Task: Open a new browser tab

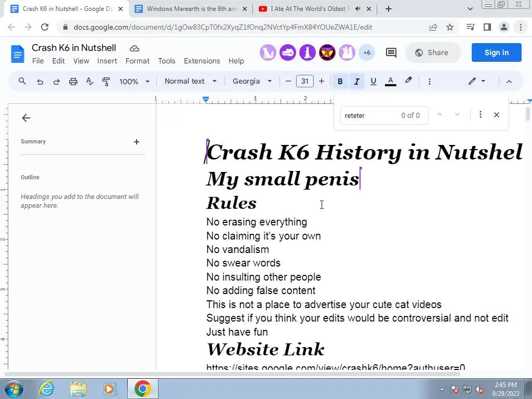Action: (x=389, y=9)
